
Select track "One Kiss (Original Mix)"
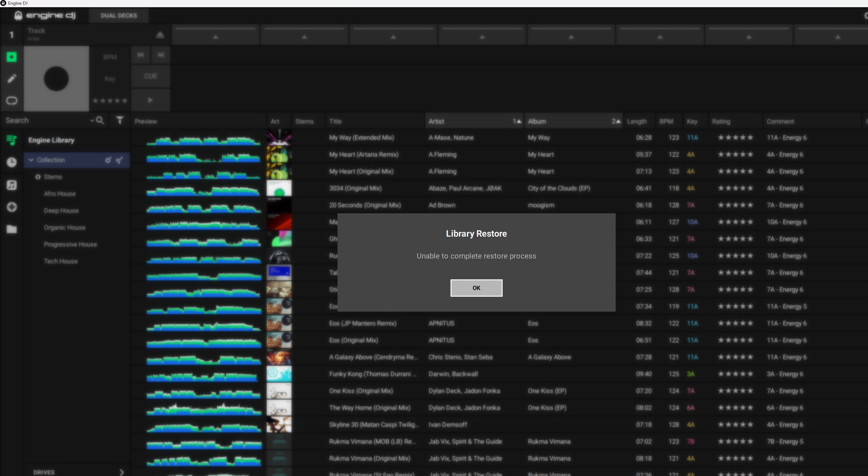[x=361, y=391]
